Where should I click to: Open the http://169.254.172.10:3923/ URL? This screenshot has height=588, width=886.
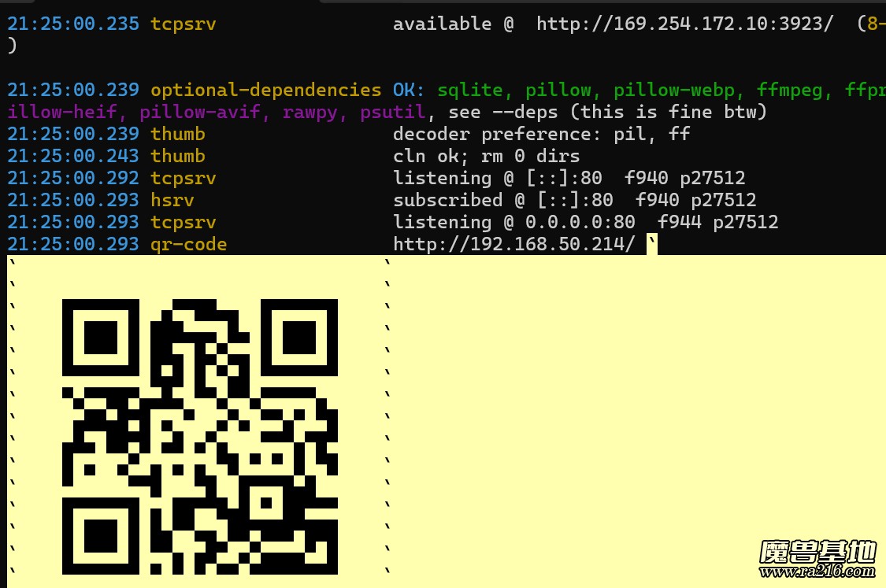(x=684, y=24)
